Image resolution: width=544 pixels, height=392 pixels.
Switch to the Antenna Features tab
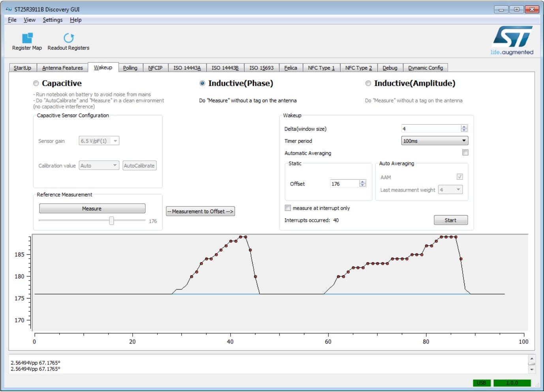[62, 68]
